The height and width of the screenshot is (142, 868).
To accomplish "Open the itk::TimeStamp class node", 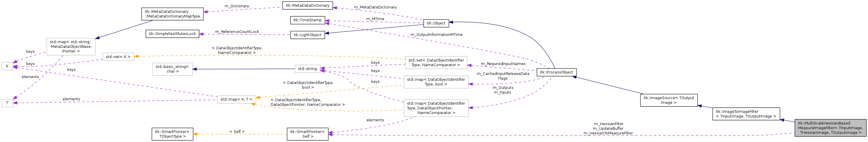I will tap(307, 20).
